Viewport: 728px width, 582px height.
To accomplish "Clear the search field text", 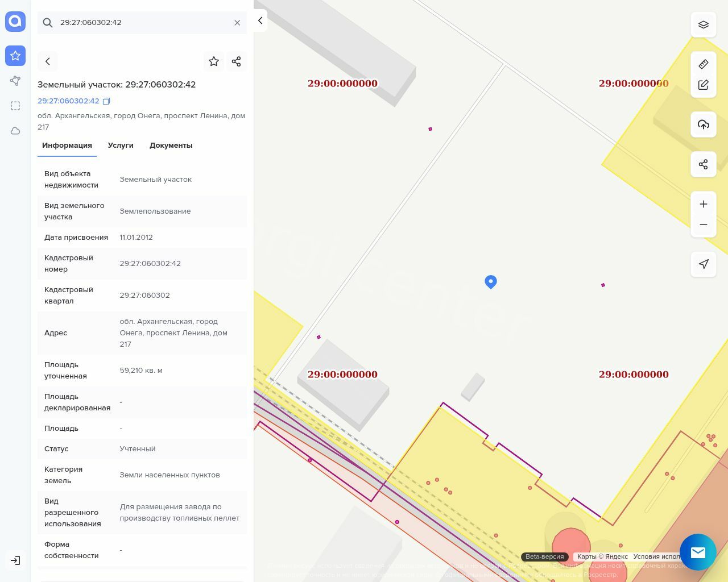I will pos(237,23).
